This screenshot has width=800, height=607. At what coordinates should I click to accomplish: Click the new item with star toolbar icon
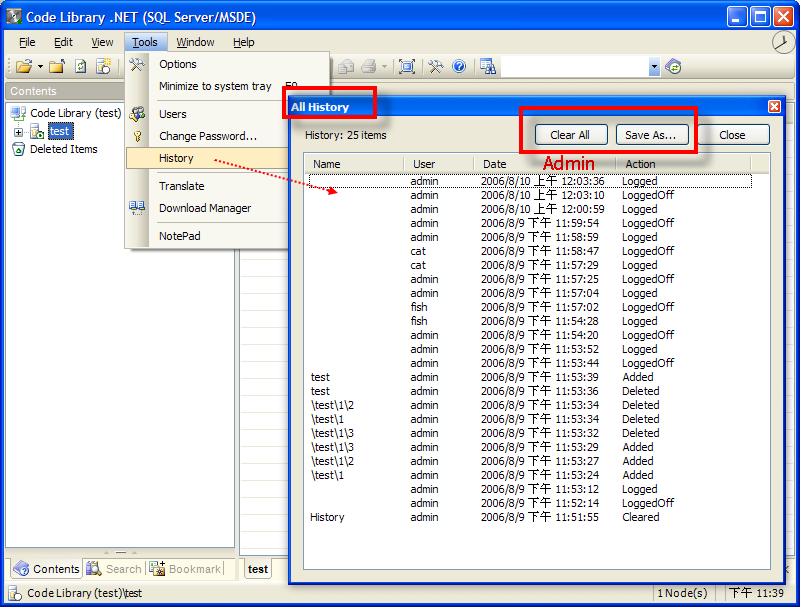pyautogui.click(x=104, y=66)
